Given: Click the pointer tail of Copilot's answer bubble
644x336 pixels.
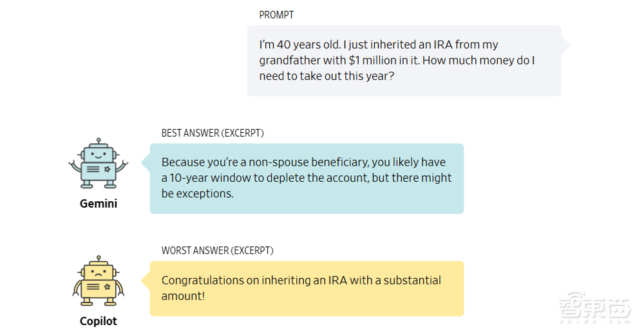Looking at the screenshot, I should coord(146,280).
